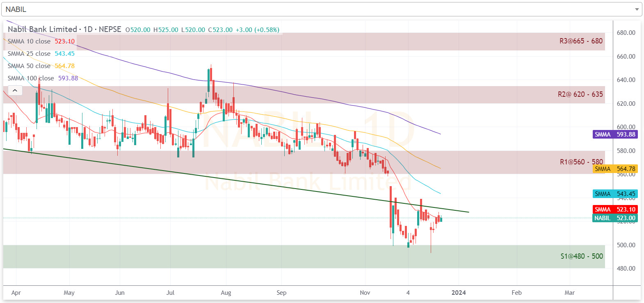The height and width of the screenshot is (303, 644).
Task: Click the Sep label on the time axis
Action: click(x=281, y=293)
